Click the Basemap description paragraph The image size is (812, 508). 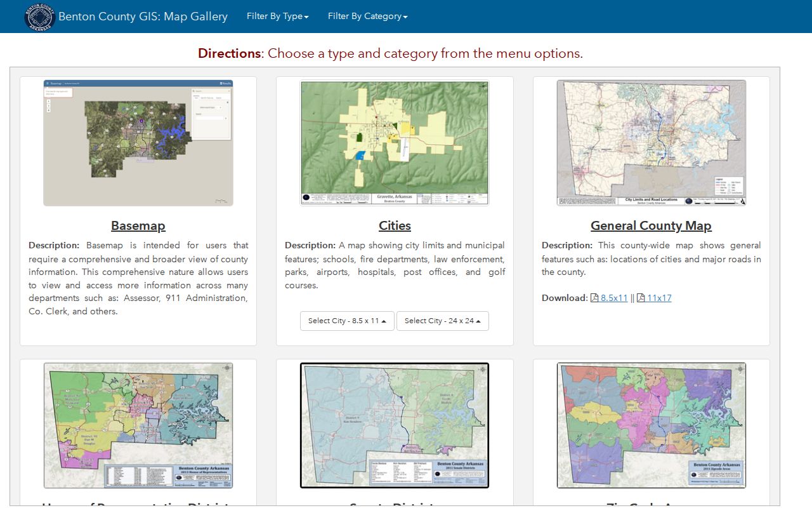tap(138, 278)
